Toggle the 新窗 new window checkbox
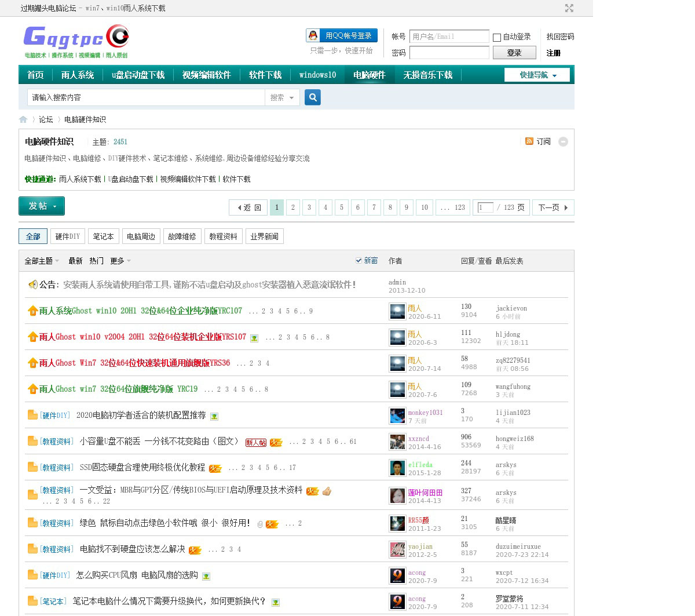Image resolution: width=695 pixels, height=616 pixels. [359, 261]
